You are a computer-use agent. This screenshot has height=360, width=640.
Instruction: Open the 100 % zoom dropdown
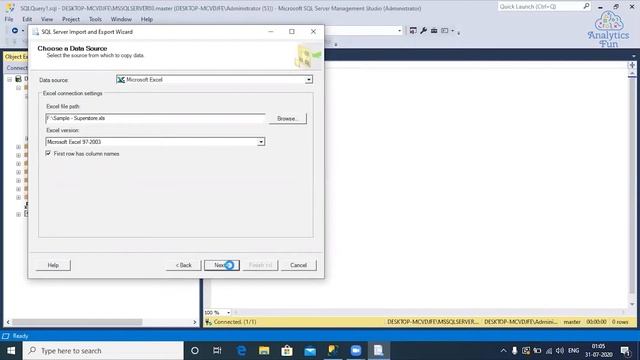click(x=228, y=313)
